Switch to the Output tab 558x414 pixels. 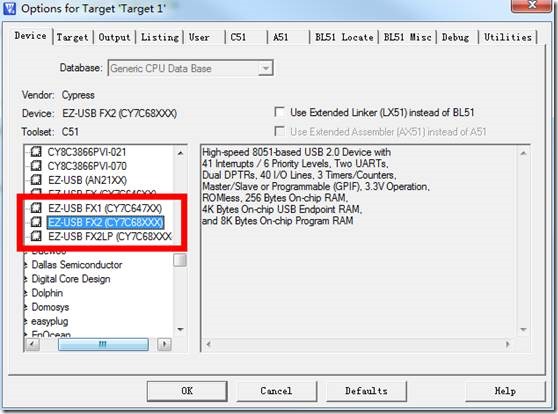click(x=115, y=37)
